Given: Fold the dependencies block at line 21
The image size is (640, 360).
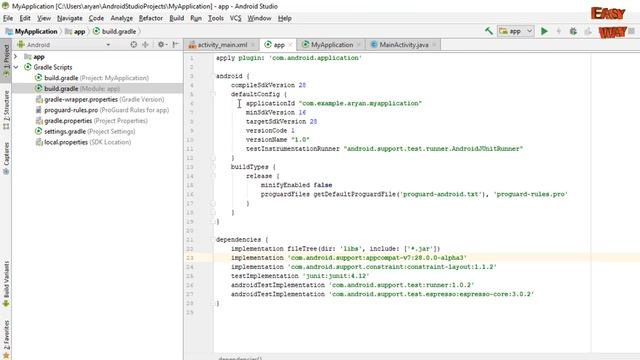Looking at the screenshot, I should tap(213, 240).
